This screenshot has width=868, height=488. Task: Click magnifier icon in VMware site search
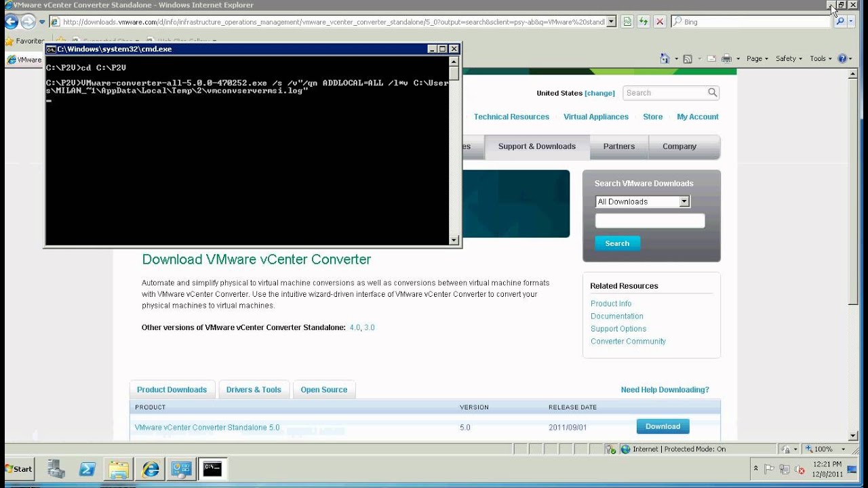pyautogui.click(x=712, y=93)
